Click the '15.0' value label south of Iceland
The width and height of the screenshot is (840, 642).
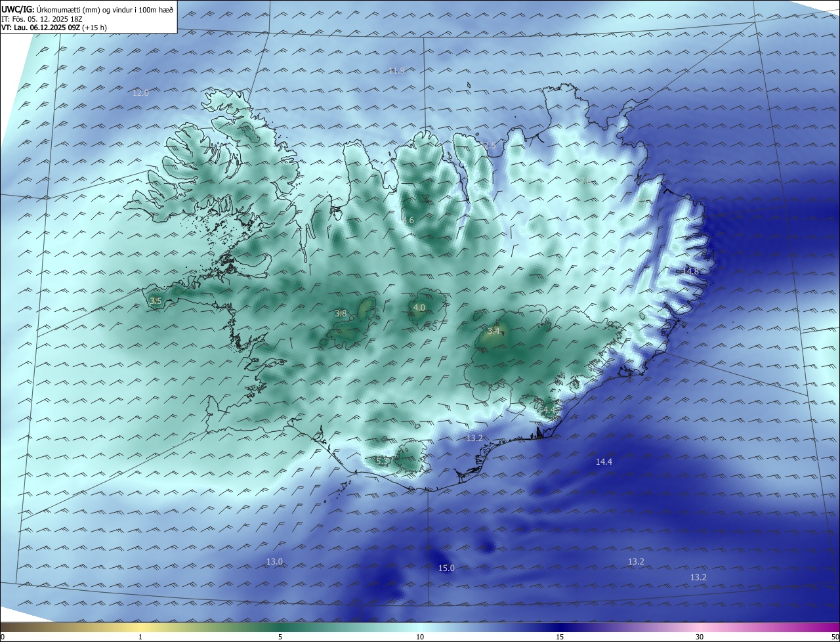(446, 568)
